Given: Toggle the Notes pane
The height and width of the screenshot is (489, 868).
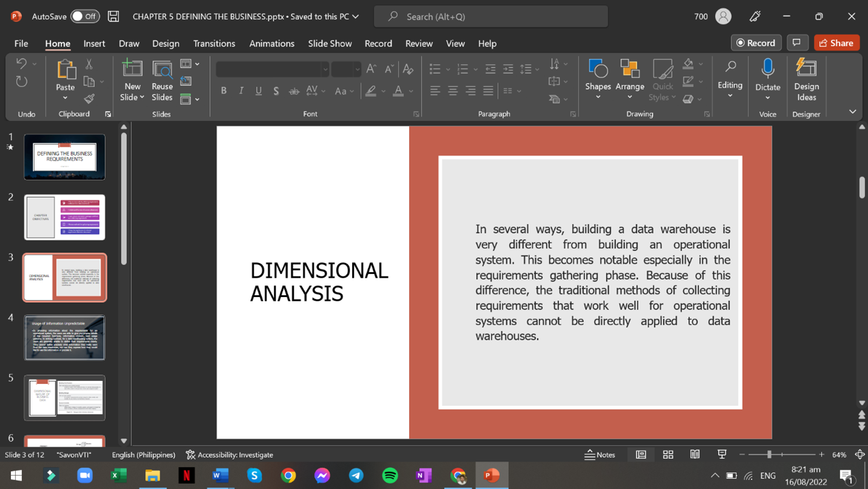Looking at the screenshot, I should (600, 454).
